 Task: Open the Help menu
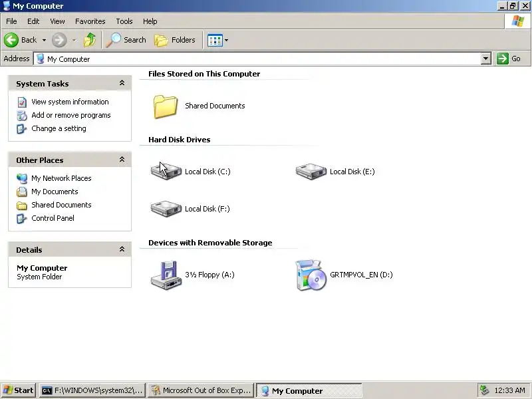coord(150,21)
